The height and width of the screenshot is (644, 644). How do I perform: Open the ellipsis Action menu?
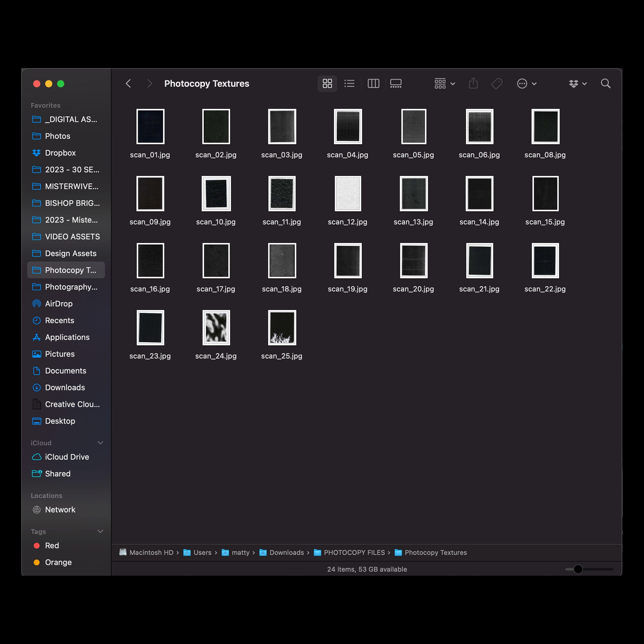(x=526, y=83)
